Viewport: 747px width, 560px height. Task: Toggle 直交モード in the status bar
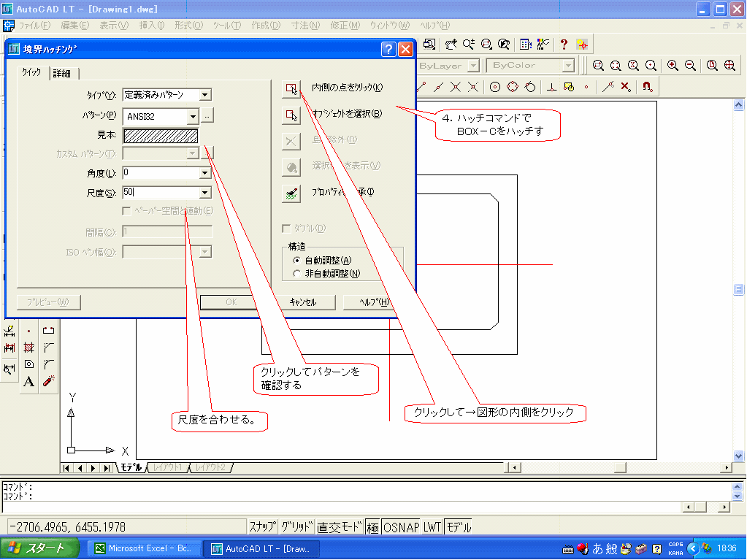(x=340, y=527)
